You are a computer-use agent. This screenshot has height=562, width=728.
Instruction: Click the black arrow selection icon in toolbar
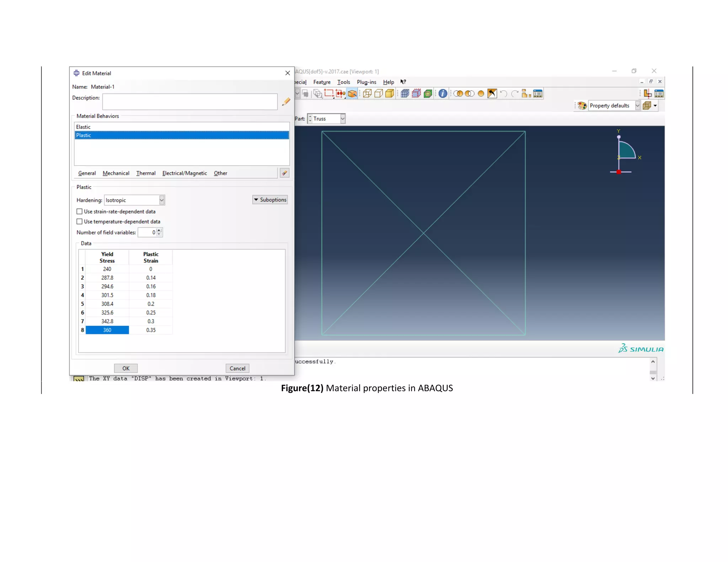[x=492, y=93]
